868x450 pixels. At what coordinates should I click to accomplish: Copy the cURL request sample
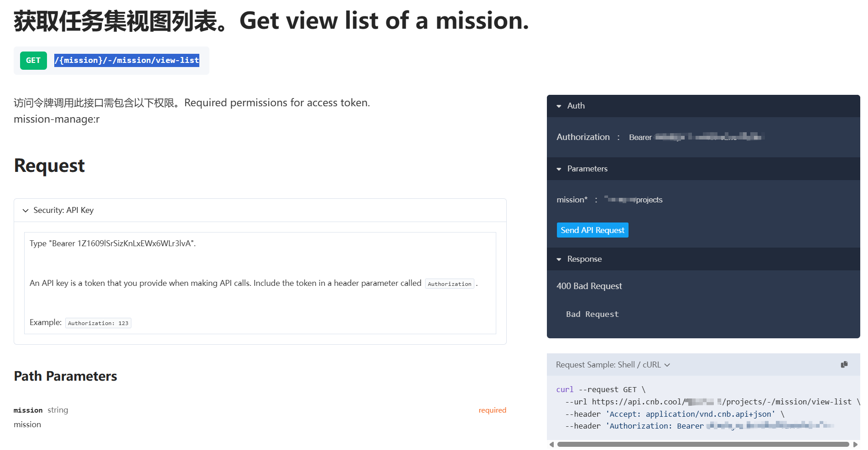tap(844, 364)
